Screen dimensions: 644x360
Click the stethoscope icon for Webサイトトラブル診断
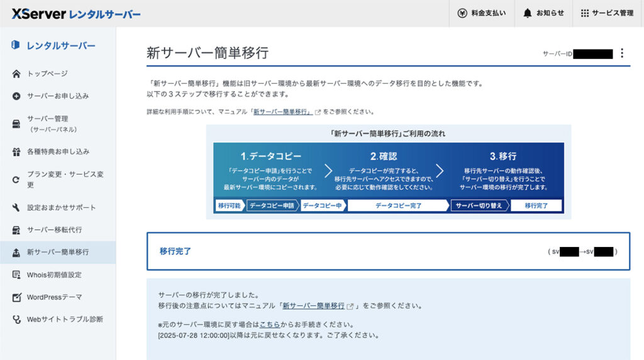tap(16, 319)
